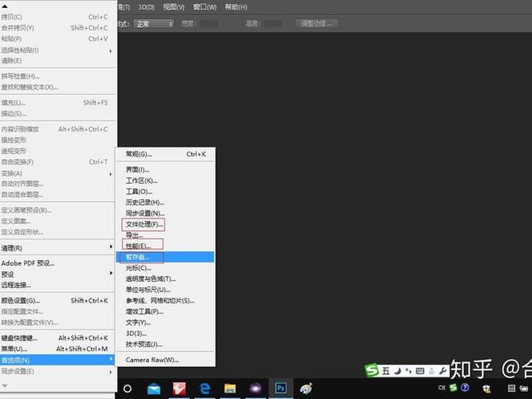The image size is (532, 399).
Task: Open the security shield tray icon
Action: pyautogui.click(x=487, y=388)
